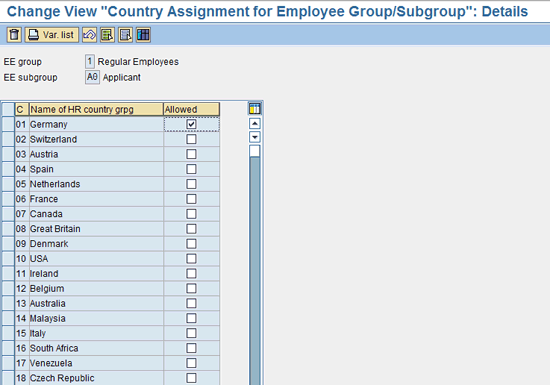Check Allowed for Canada
Viewport: 550px width, 385px height.
coord(191,214)
